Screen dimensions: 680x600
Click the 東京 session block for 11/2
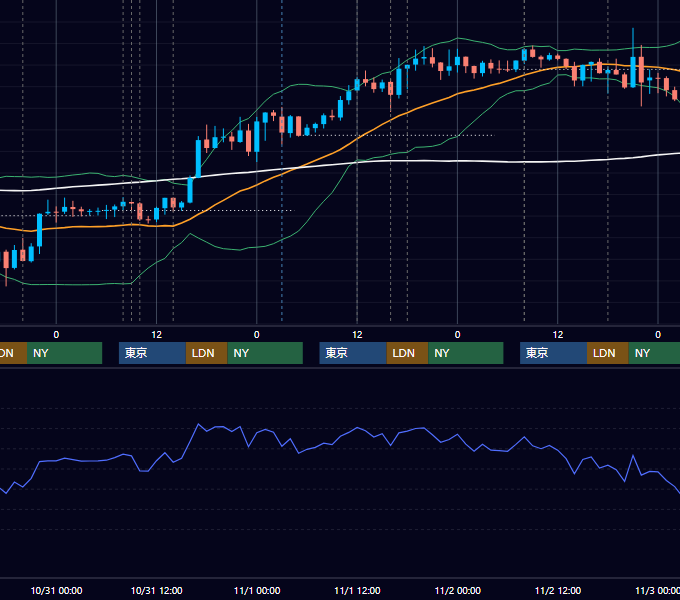click(554, 353)
